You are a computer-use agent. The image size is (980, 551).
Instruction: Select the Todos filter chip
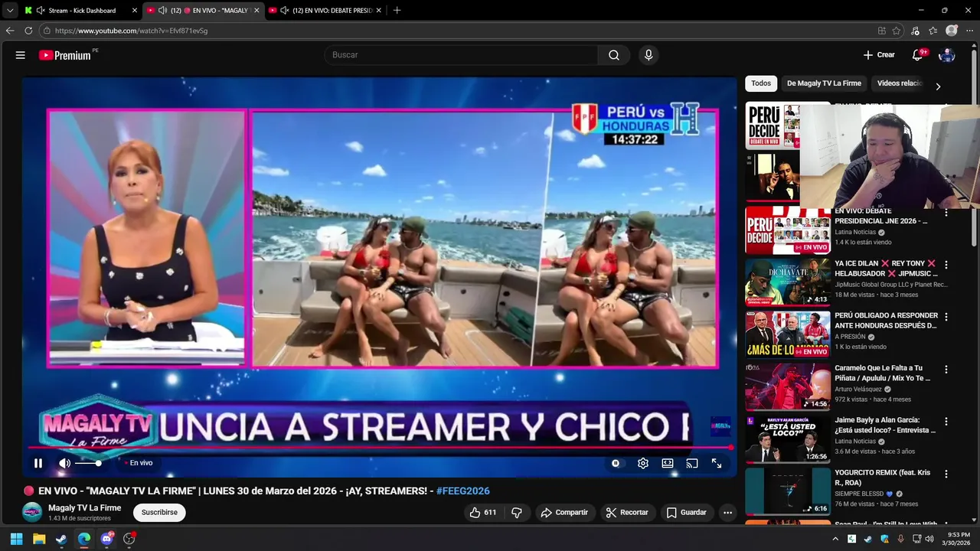pyautogui.click(x=761, y=83)
